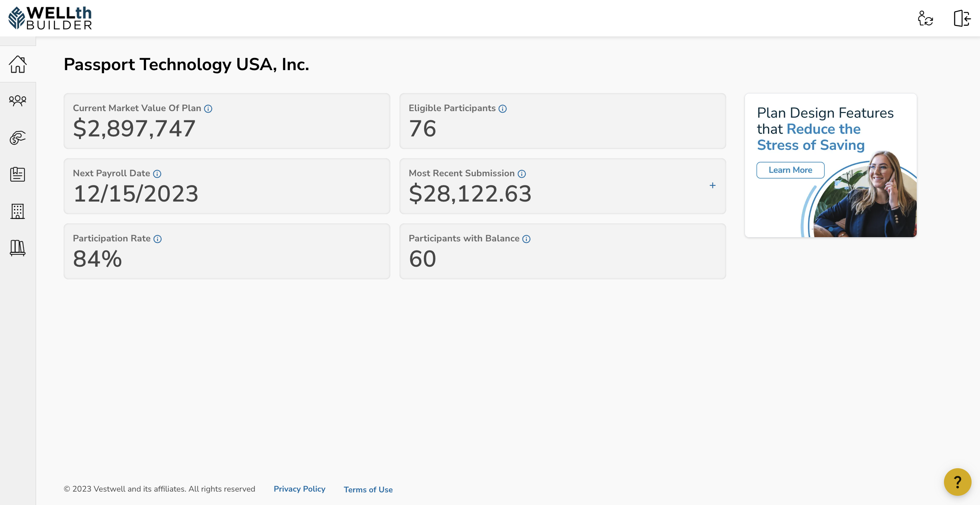This screenshot has width=980, height=505.
Task: Click the 12/15/2023 payroll date
Action: (x=136, y=193)
